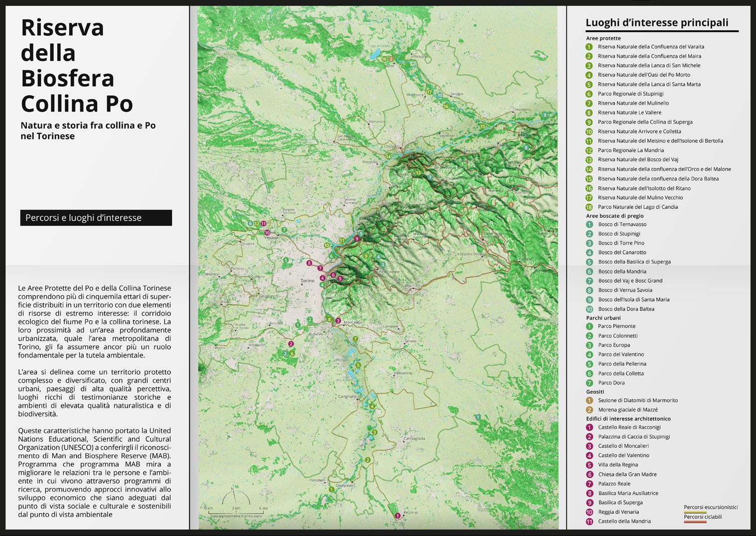
Task: Click the 'Luoghi d'interesse principali' heading
Action: [x=657, y=22]
